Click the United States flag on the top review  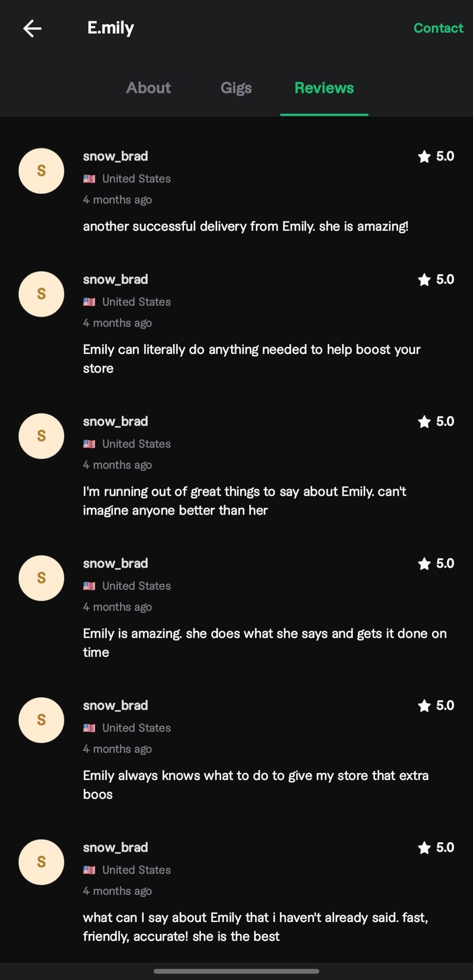[x=89, y=178]
